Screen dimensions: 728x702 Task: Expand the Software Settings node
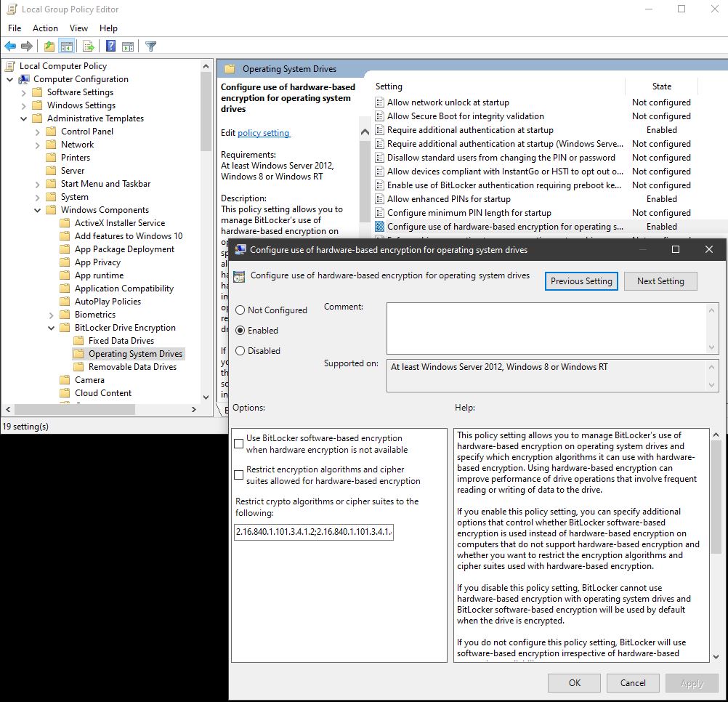click(x=24, y=92)
